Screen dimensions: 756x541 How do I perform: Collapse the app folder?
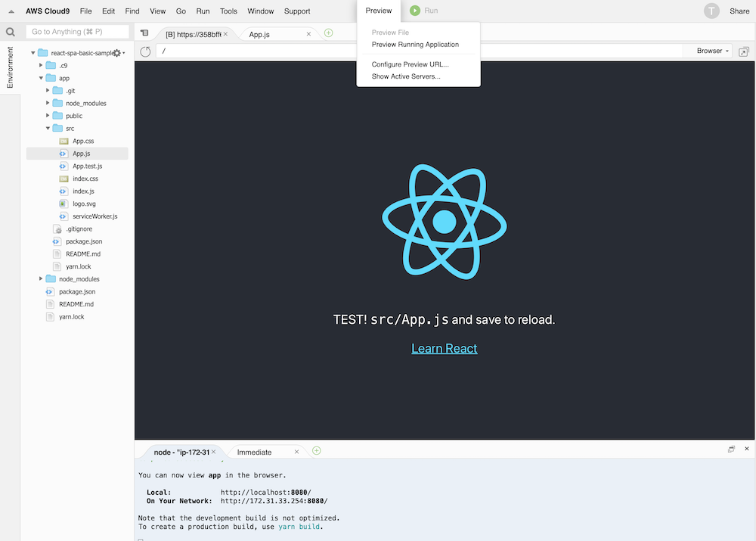tap(41, 78)
